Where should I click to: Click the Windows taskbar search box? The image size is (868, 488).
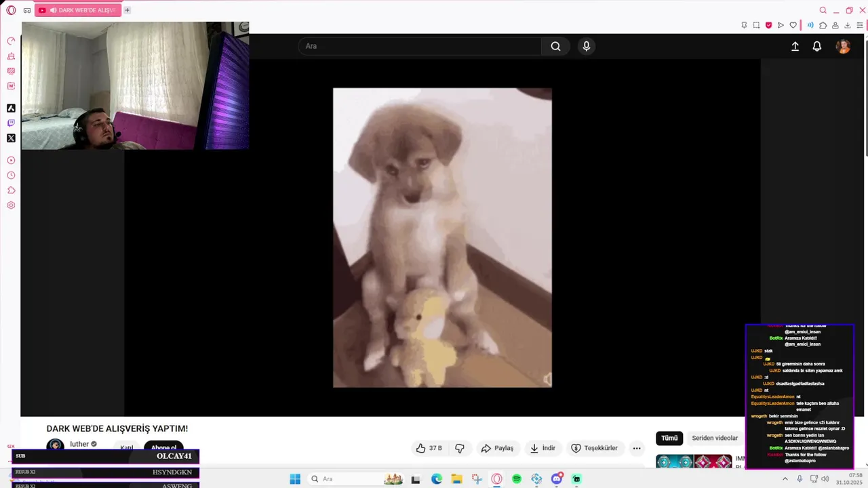355,479
